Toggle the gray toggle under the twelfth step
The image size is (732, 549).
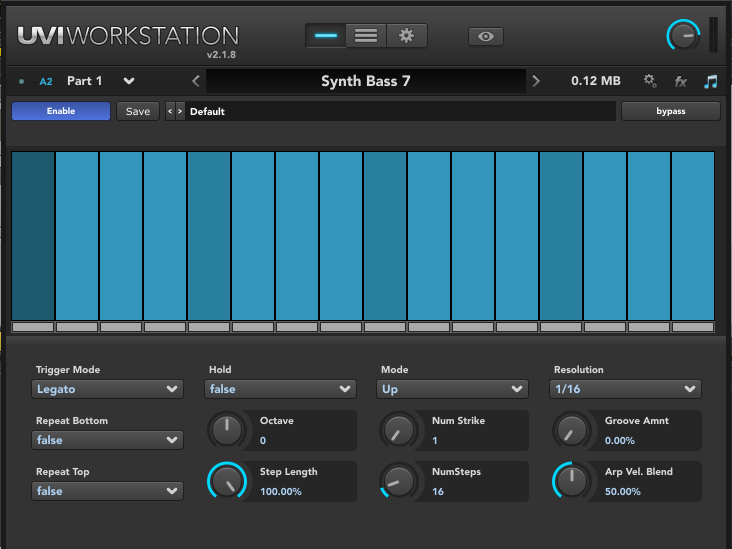pos(517,327)
